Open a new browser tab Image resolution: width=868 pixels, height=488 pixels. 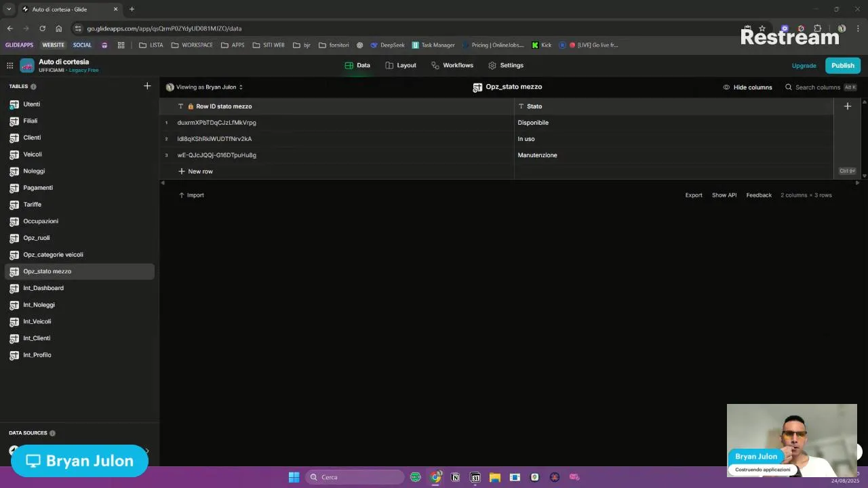pyautogui.click(x=132, y=9)
